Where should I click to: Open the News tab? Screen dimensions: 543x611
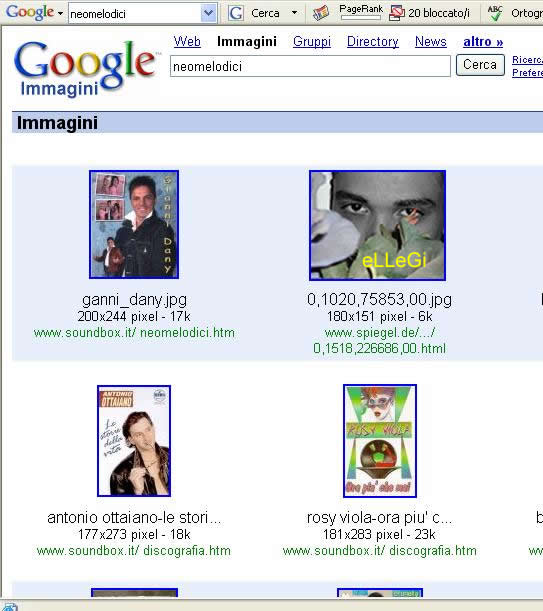[431, 41]
